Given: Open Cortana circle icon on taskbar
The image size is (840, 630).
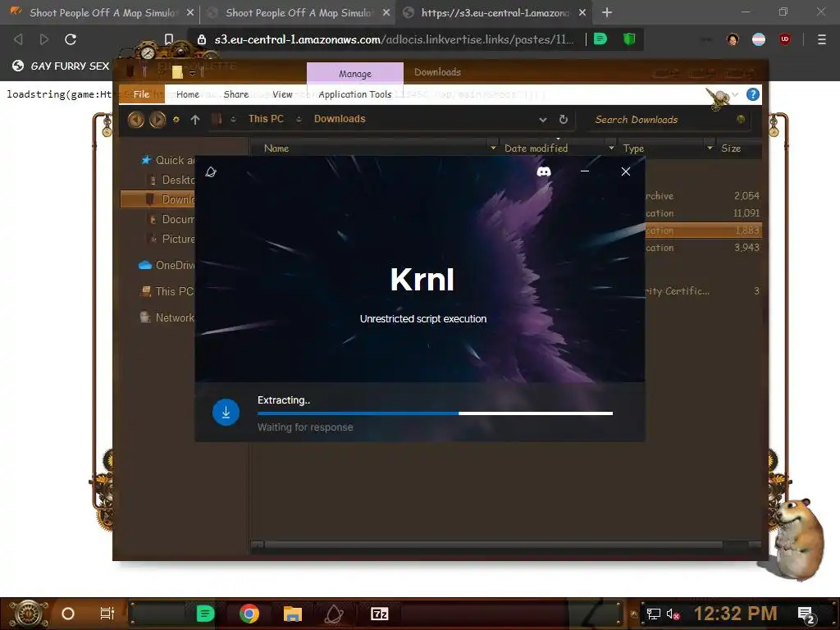Looking at the screenshot, I should 68,614.
